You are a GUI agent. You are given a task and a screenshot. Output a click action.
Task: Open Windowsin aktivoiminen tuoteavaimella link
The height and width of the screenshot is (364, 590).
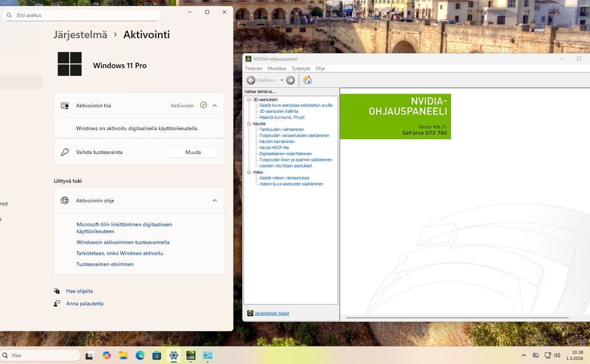(x=123, y=242)
